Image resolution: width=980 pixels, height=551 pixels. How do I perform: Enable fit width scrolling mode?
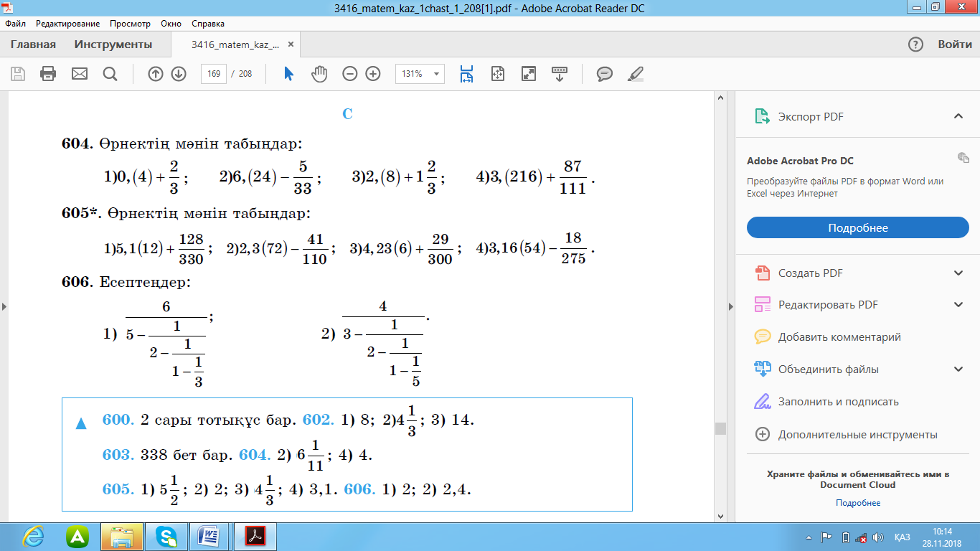click(x=467, y=73)
